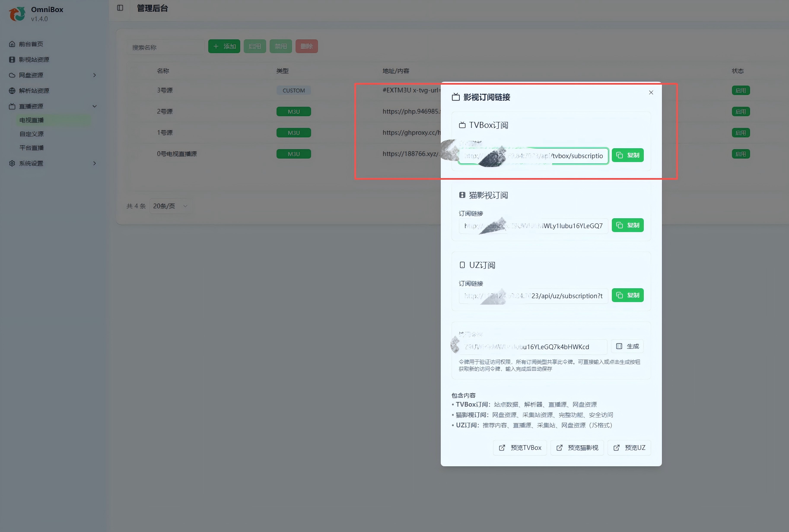This screenshot has width=789, height=532.
Task: Click the 0号电视直播源 row name
Action: (x=177, y=154)
